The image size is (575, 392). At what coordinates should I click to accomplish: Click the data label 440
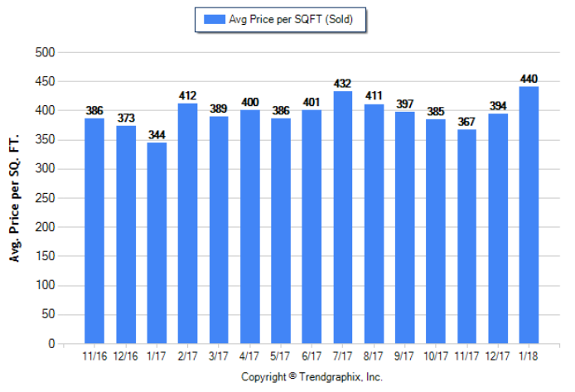pyautogui.click(x=529, y=79)
